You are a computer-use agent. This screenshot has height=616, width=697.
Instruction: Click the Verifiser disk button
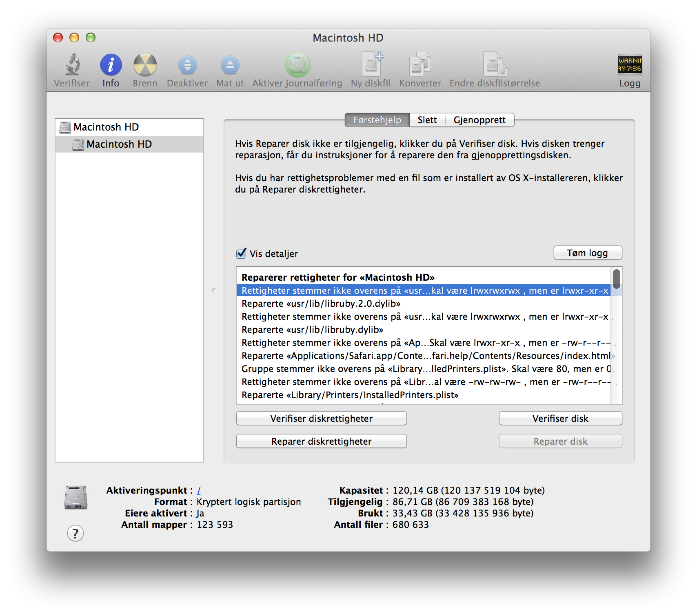[560, 419]
